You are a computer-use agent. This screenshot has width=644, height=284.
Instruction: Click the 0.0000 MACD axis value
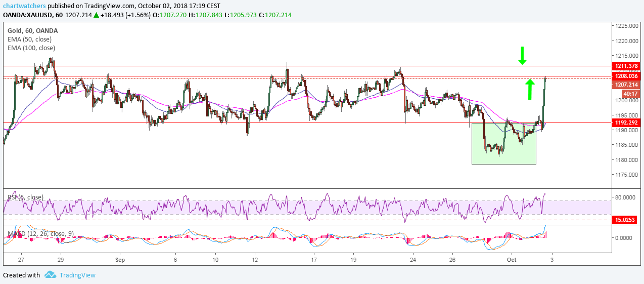pyautogui.click(x=624, y=237)
